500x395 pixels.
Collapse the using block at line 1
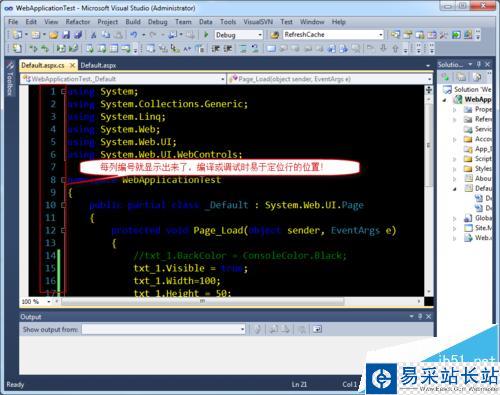(x=63, y=91)
